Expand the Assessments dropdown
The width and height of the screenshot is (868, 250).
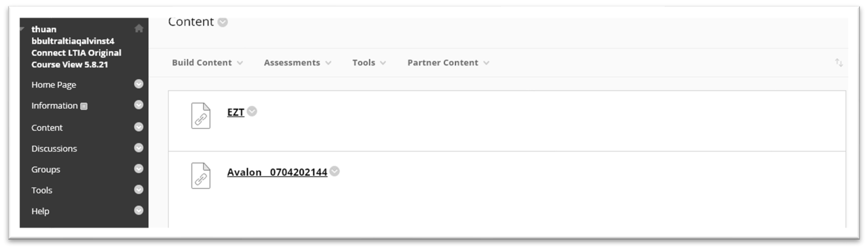(298, 63)
